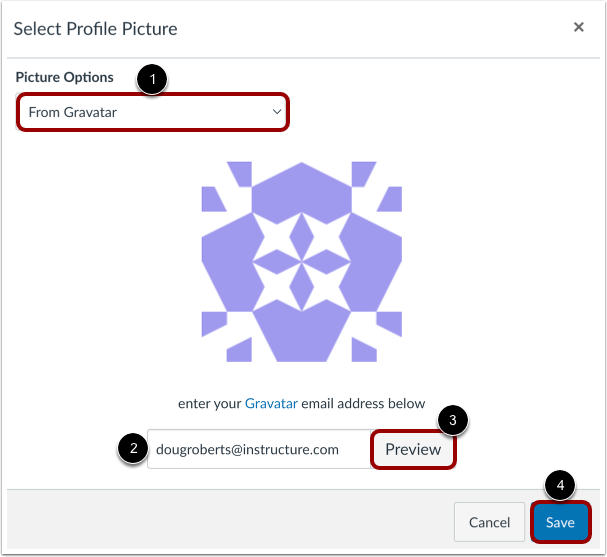Click the top pentagon of the identicon
Viewport: 607px width, 557px height.
point(302,190)
